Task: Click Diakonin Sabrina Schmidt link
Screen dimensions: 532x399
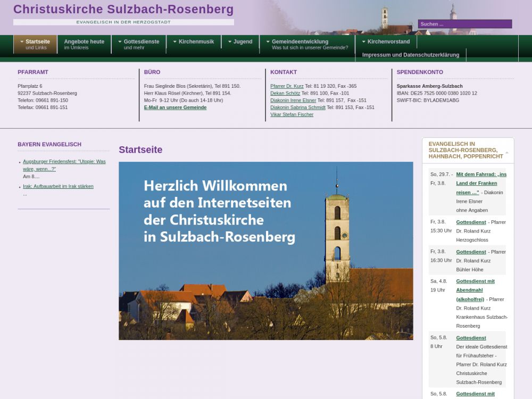Action: coord(297,107)
